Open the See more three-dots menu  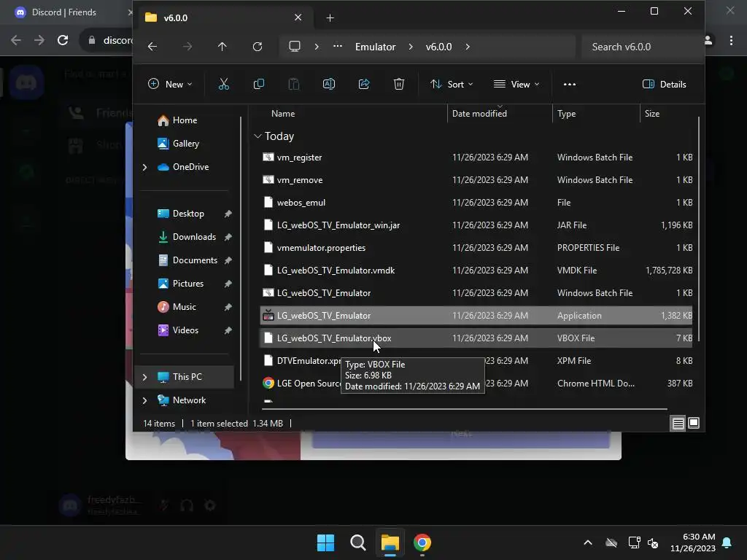click(569, 85)
